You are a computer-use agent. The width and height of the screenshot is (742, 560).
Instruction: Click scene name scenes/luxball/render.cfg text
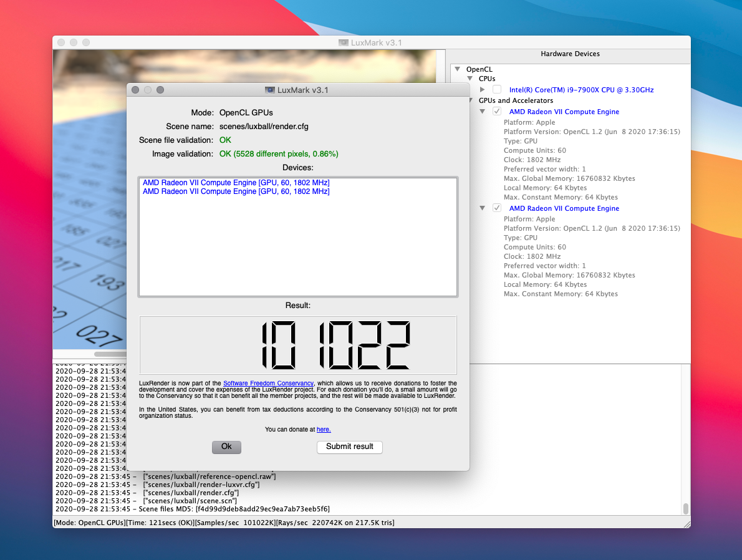[264, 127]
